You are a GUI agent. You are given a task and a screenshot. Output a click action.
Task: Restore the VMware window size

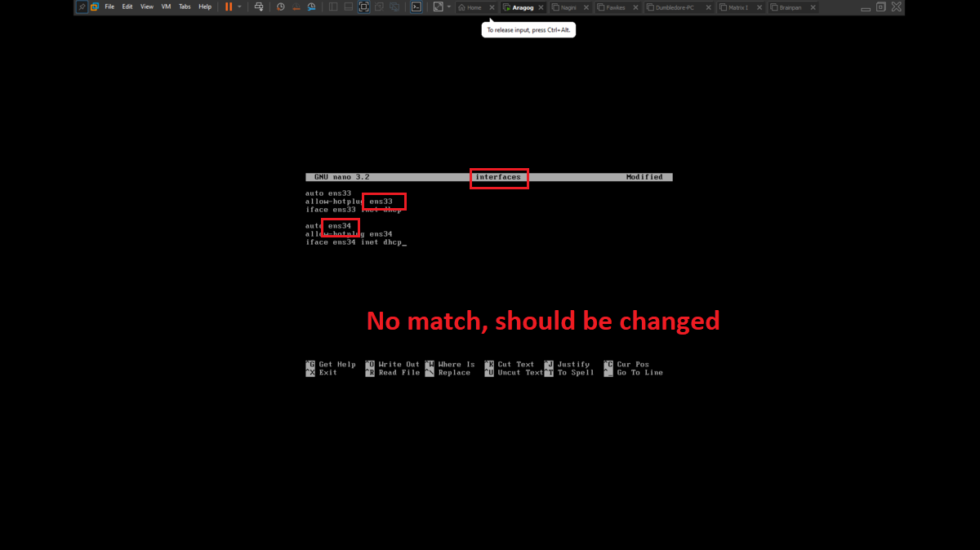880,7
